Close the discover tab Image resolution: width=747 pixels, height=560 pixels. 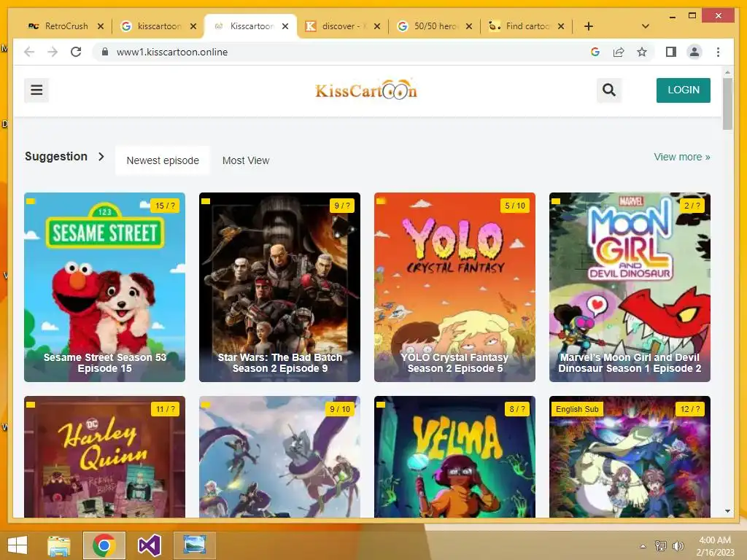377,26
